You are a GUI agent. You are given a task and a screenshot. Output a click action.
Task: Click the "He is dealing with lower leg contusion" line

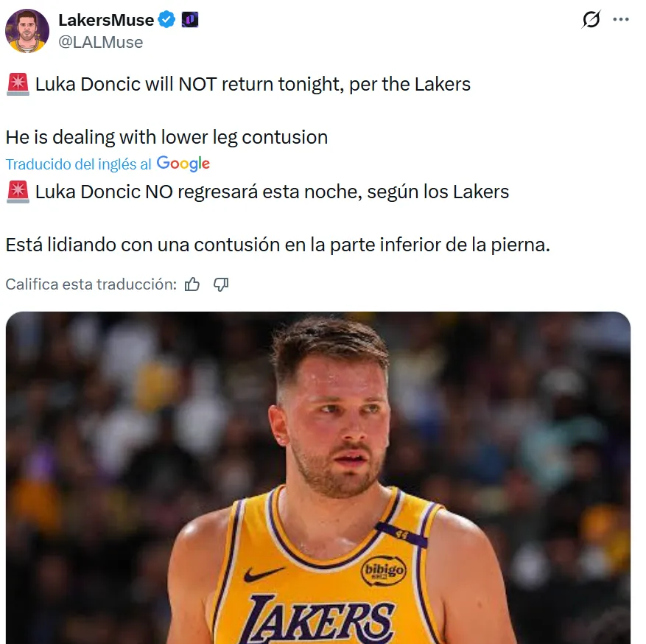tap(166, 137)
